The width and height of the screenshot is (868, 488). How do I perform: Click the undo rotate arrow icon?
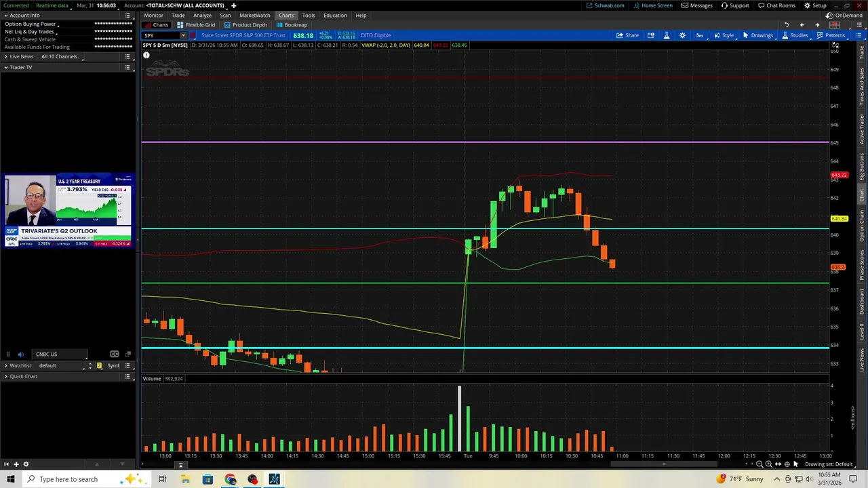(x=787, y=25)
